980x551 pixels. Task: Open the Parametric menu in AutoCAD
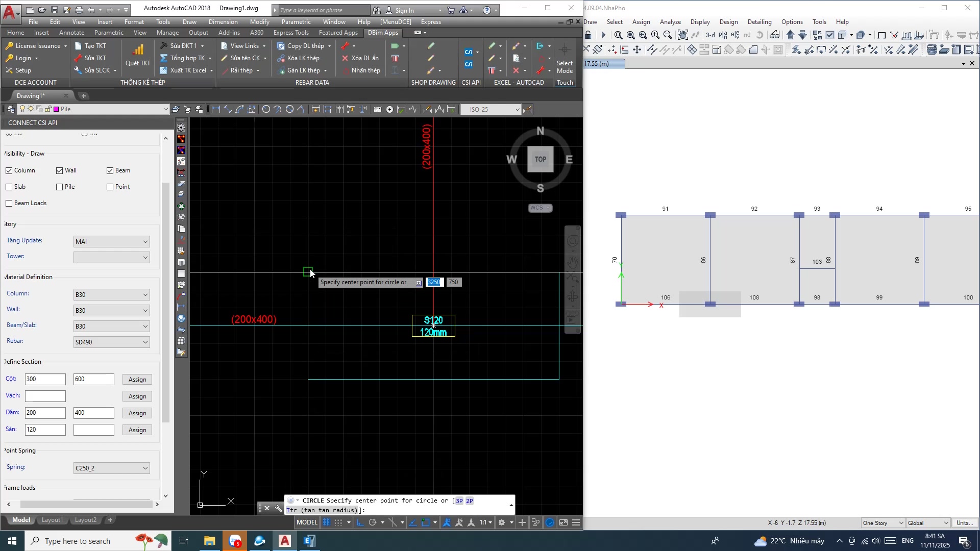(296, 22)
